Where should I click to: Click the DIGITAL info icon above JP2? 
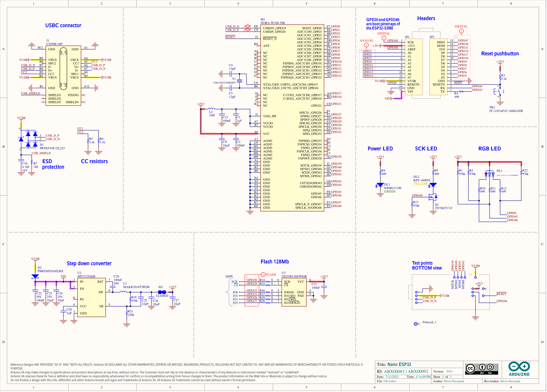[461, 31]
